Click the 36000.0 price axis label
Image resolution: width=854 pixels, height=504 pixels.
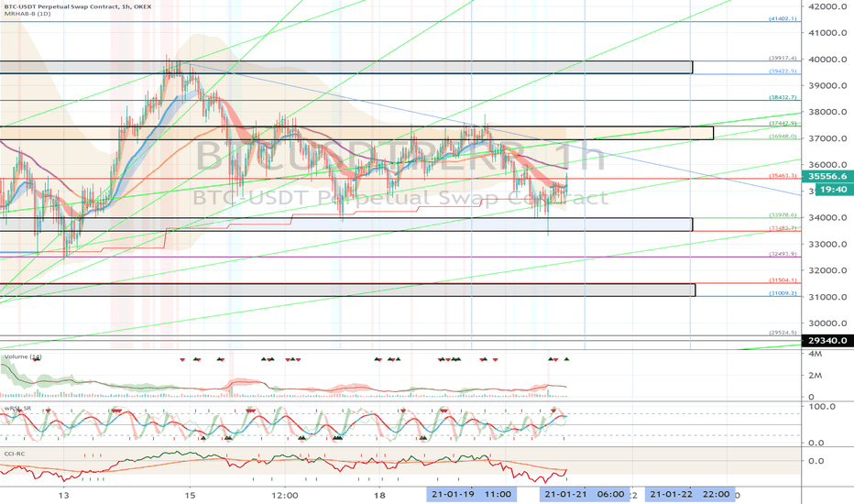coord(827,165)
